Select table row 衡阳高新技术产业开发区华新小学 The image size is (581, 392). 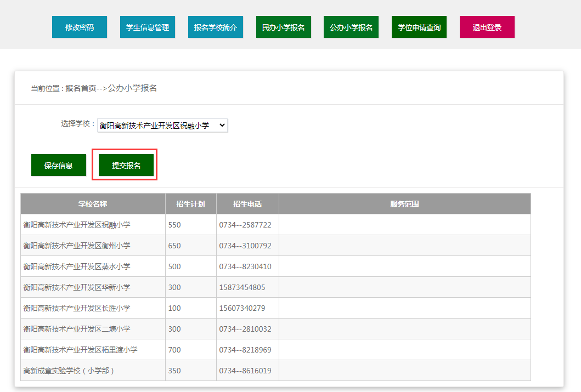(275, 287)
